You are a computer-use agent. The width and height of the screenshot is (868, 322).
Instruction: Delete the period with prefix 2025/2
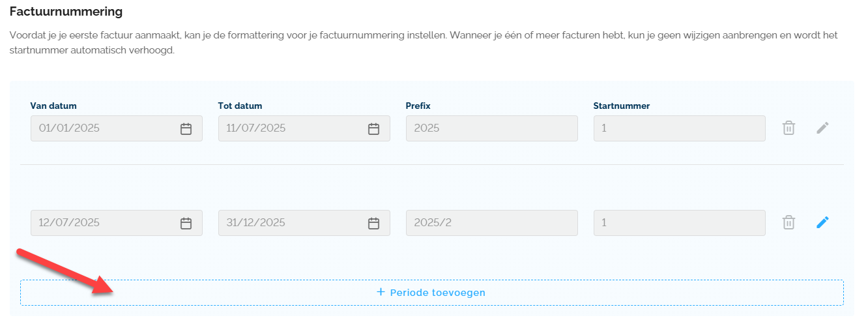tap(788, 223)
